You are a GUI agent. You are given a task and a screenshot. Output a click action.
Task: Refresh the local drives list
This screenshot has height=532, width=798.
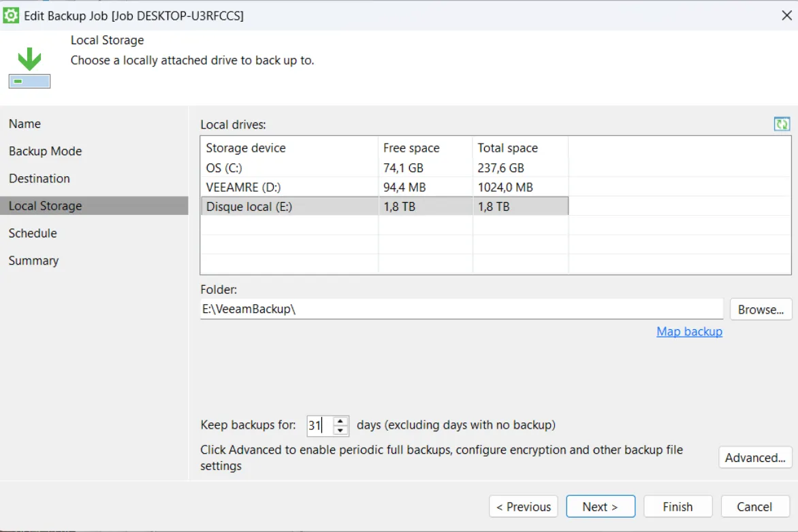click(782, 124)
